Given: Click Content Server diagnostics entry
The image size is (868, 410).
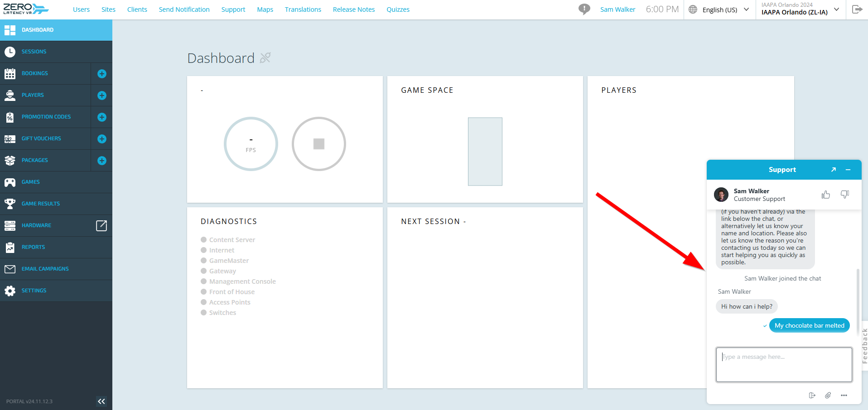Looking at the screenshot, I should point(228,240).
